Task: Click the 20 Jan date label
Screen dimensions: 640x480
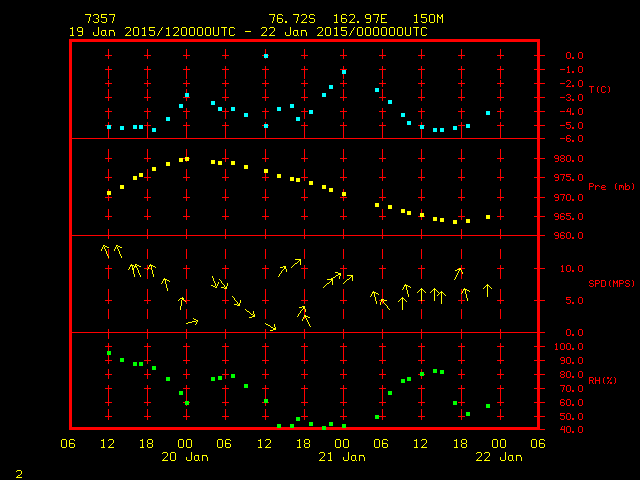Action: tap(184, 457)
